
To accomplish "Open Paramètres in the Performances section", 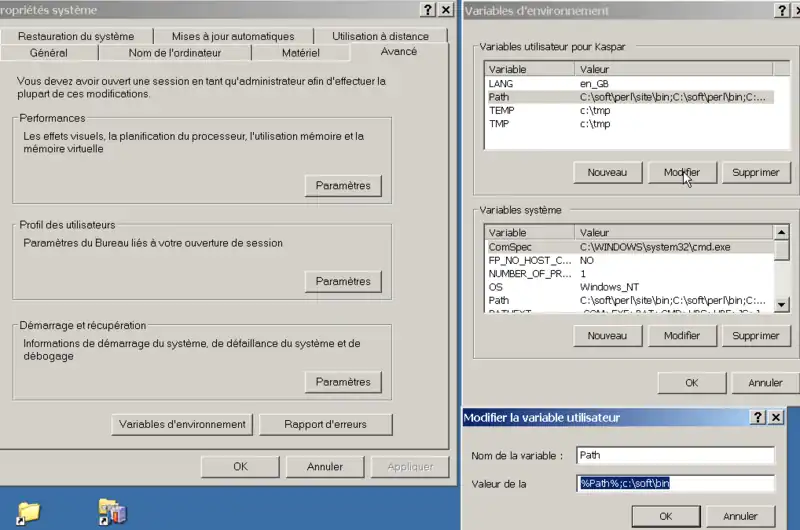I will 343,186.
